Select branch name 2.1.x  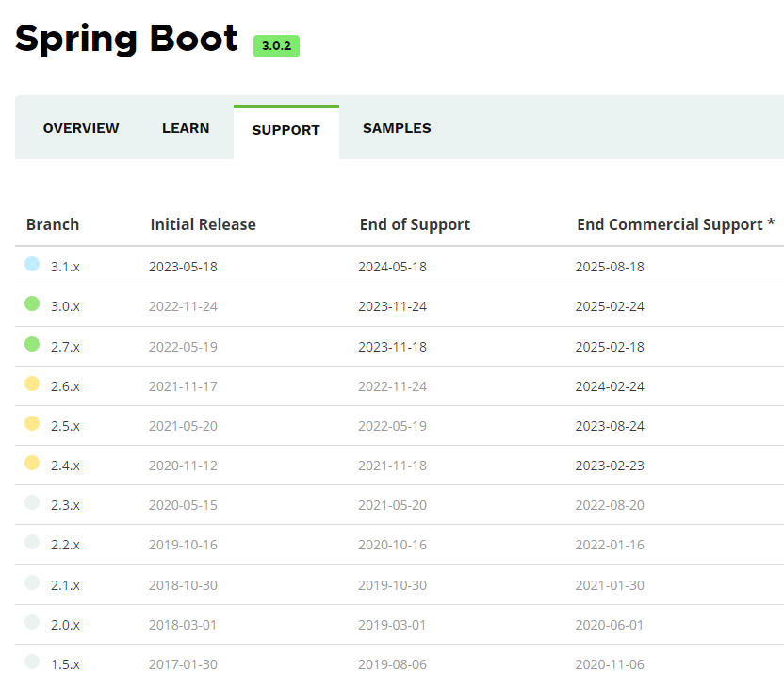pos(66,585)
